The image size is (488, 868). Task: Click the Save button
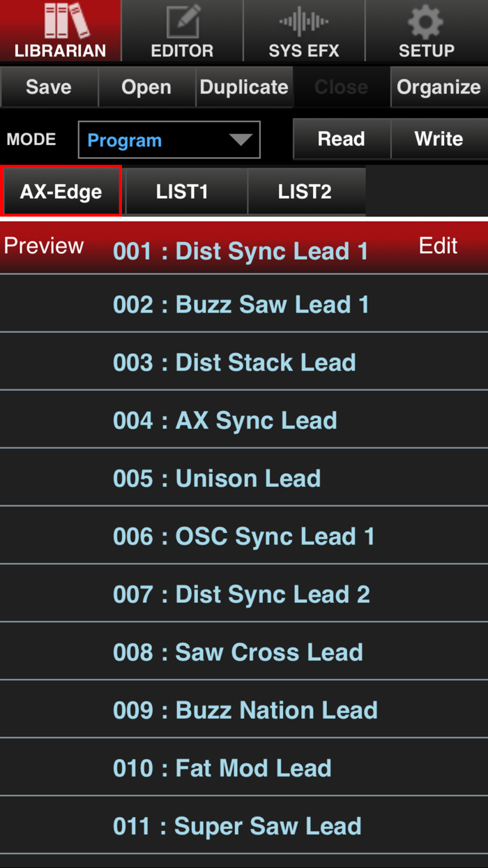(x=49, y=87)
